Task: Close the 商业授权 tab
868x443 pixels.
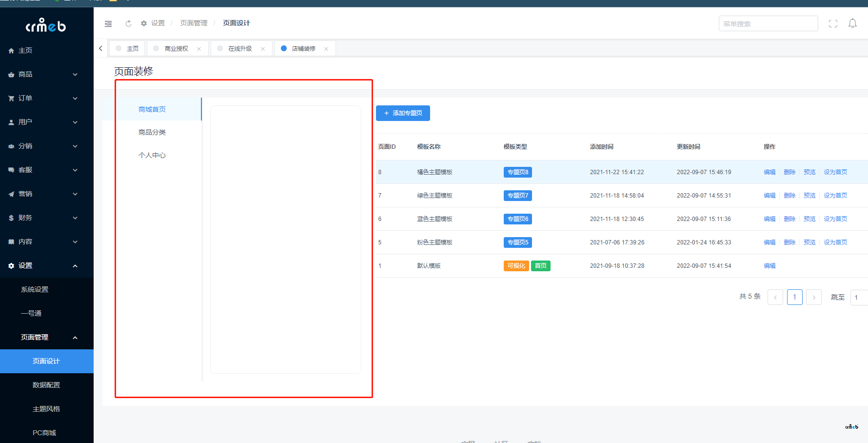Action: click(199, 49)
